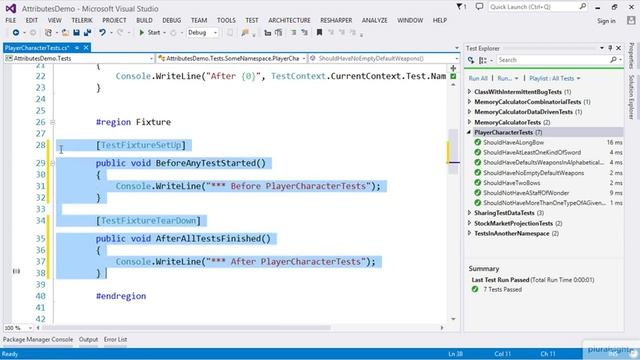Open the Solution Explorer side tab
640x360 pixels.
(631, 97)
